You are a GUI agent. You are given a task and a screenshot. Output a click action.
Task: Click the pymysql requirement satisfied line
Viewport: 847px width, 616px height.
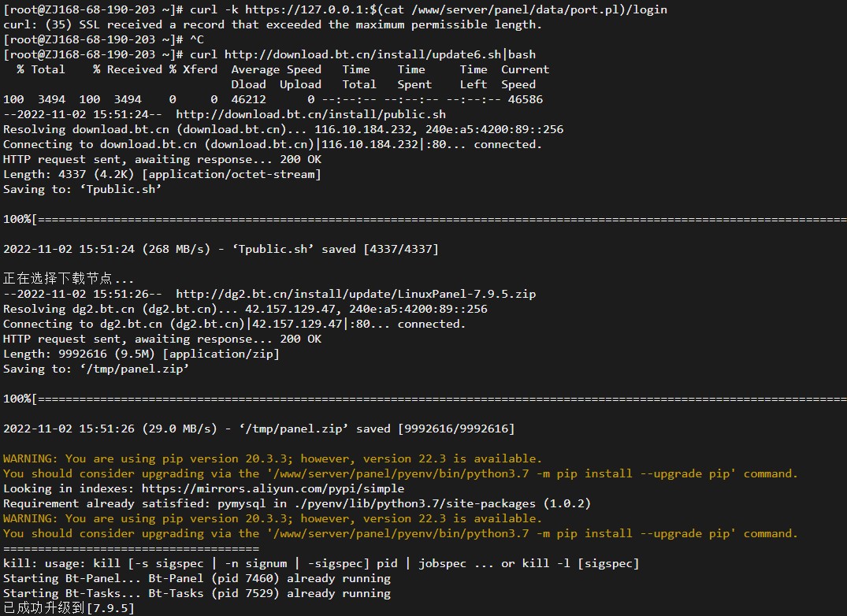[x=297, y=503]
